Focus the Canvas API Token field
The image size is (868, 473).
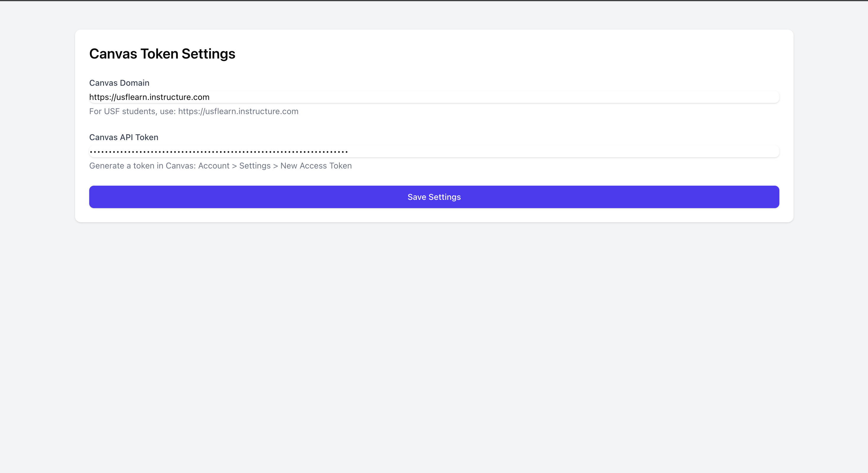(x=434, y=151)
